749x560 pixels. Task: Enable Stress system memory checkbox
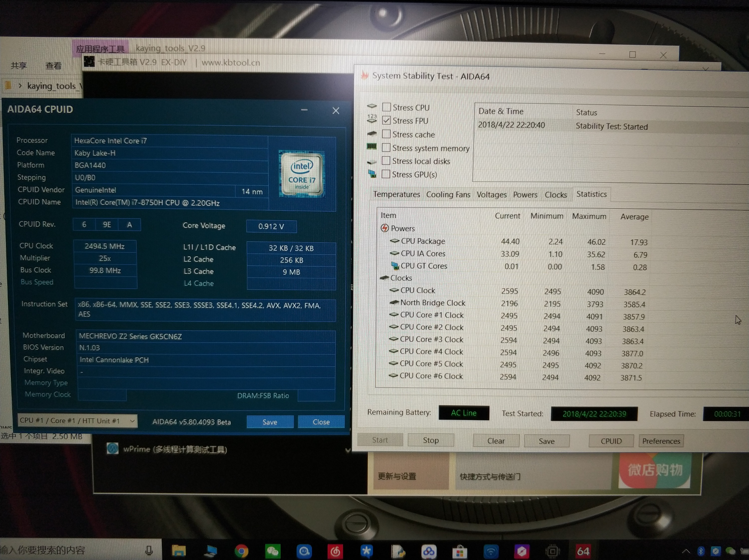[386, 147]
